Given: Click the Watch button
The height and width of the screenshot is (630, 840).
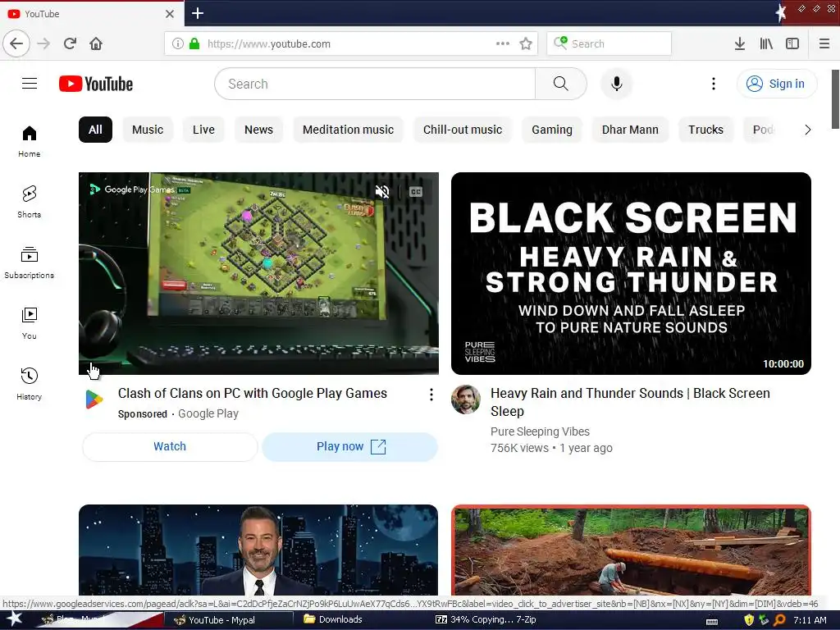Looking at the screenshot, I should [170, 447].
